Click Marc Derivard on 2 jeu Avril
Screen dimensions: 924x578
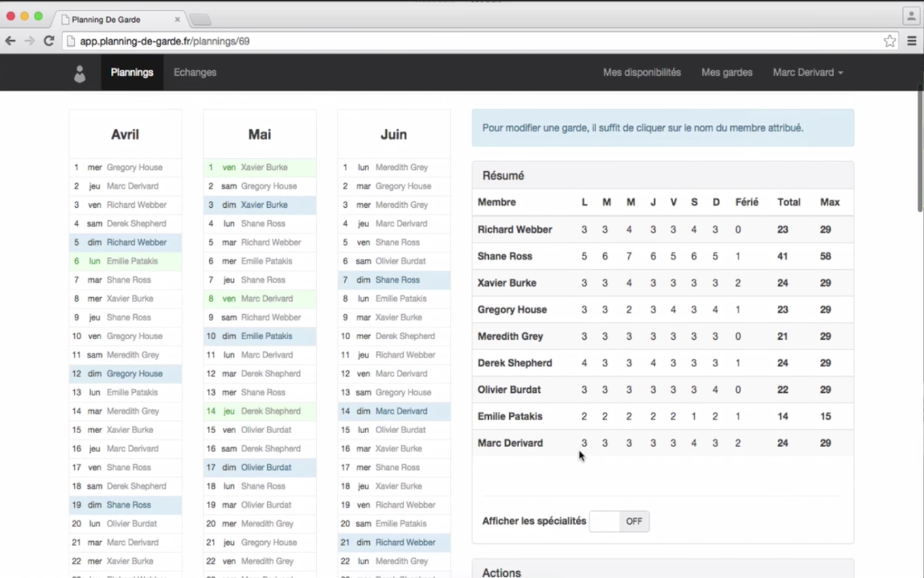[x=132, y=186]
